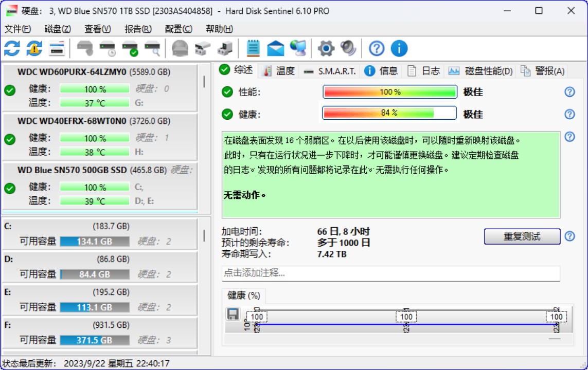Screen dimensions: 588x370
Task: Open the 查看(V) menu
Action: (98, 29)
